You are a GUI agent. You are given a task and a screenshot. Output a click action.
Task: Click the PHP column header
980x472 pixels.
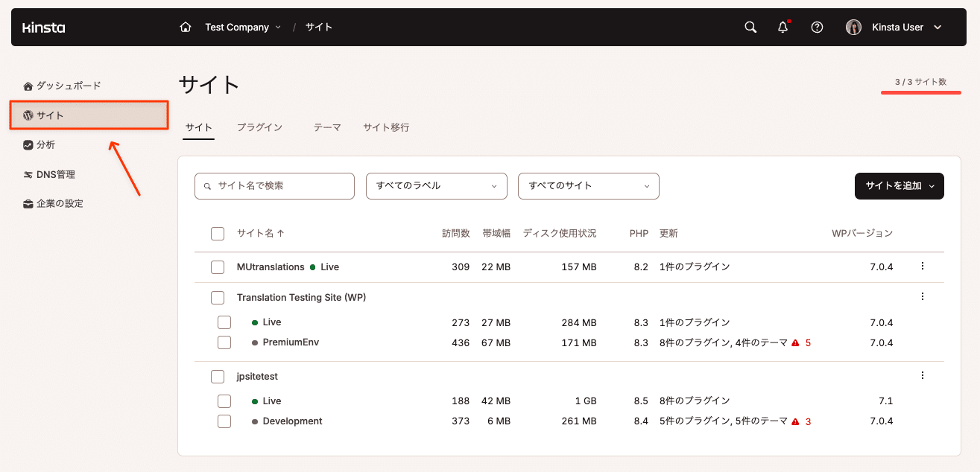pos(639,233)
